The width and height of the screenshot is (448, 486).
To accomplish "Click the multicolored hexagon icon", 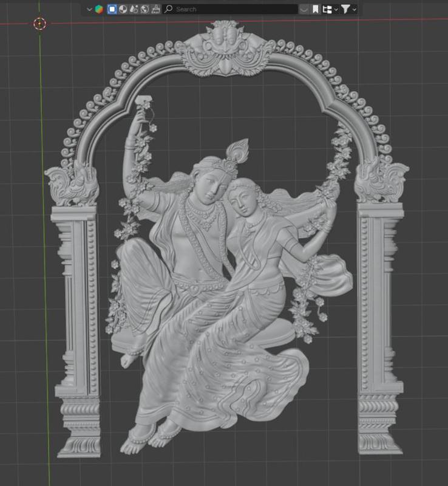I will point(99,10).
